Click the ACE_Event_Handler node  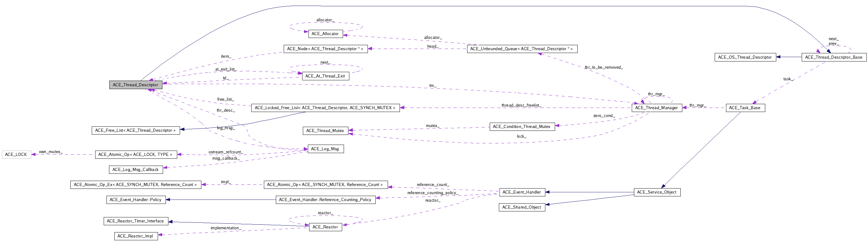pos(521,192)
